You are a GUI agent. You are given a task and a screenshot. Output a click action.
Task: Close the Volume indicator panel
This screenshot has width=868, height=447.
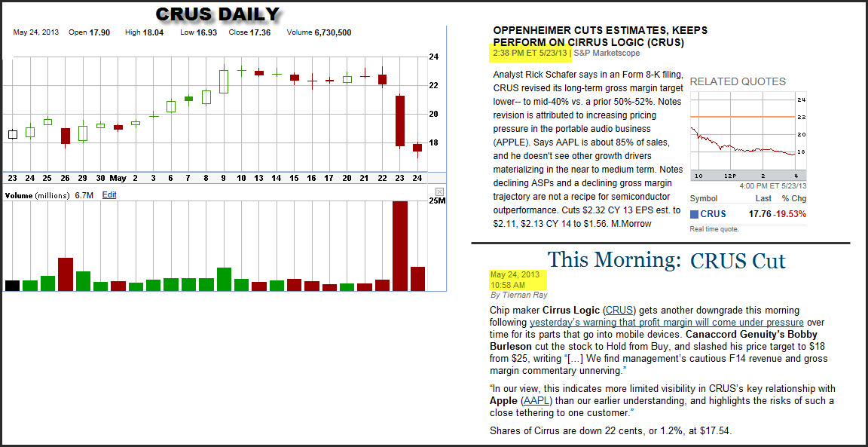pos(439,191)
